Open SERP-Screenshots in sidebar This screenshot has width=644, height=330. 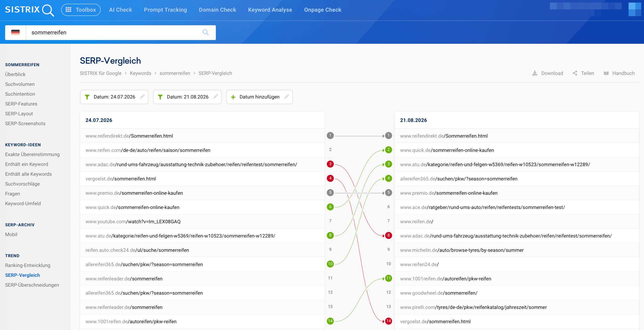pyautogui.click(x=25, y=123)
